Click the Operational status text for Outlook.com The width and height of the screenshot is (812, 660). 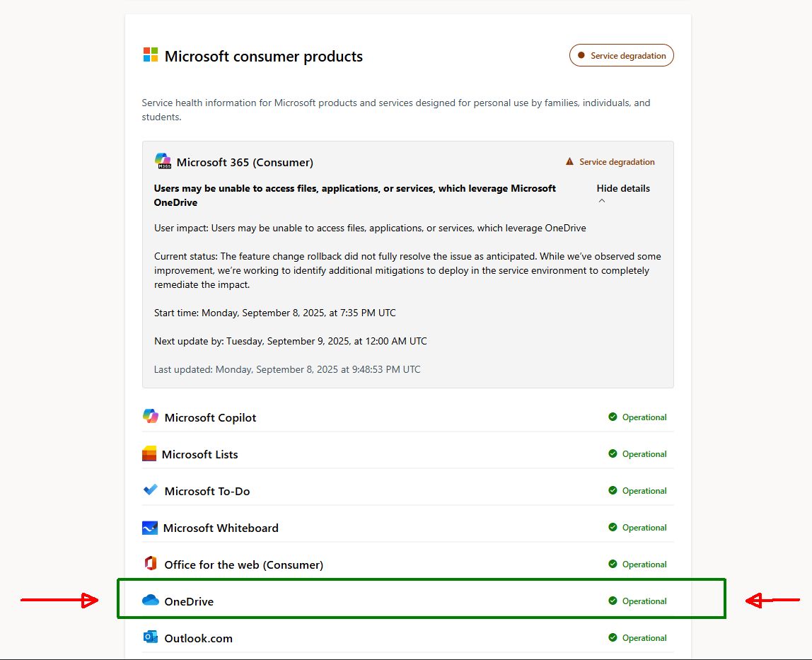[x=644, y=638]
